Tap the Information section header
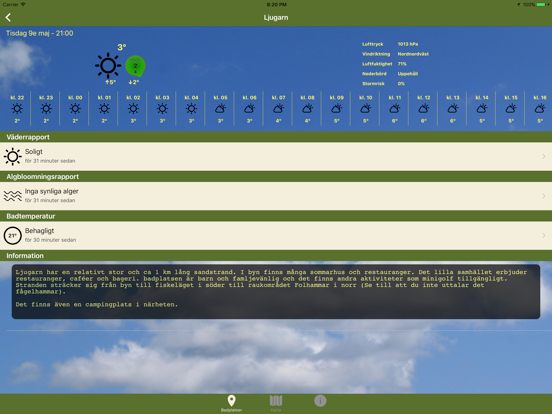Image resolution: width=552 pixels, height=414 pixels. (276, 256)
